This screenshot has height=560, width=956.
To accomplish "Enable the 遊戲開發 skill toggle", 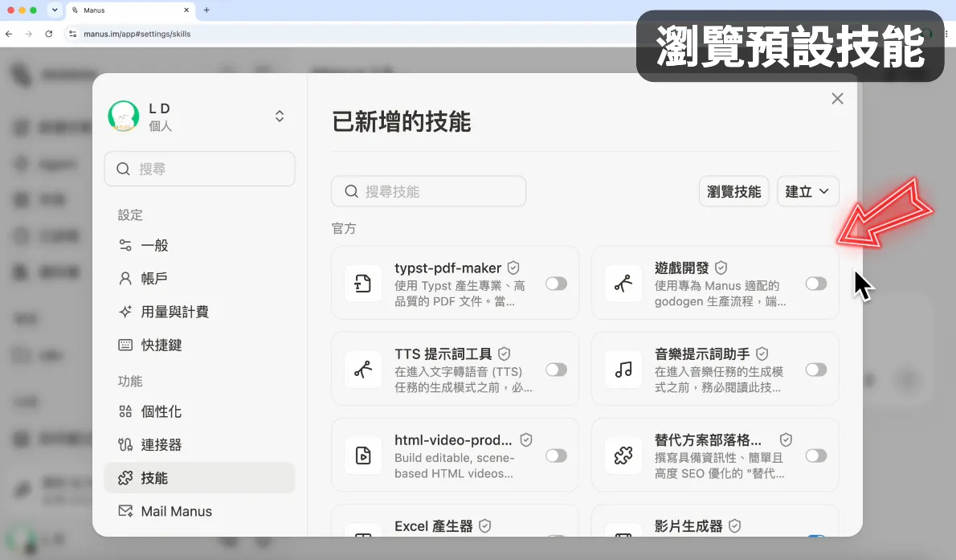I will click(x=816, y=284).
